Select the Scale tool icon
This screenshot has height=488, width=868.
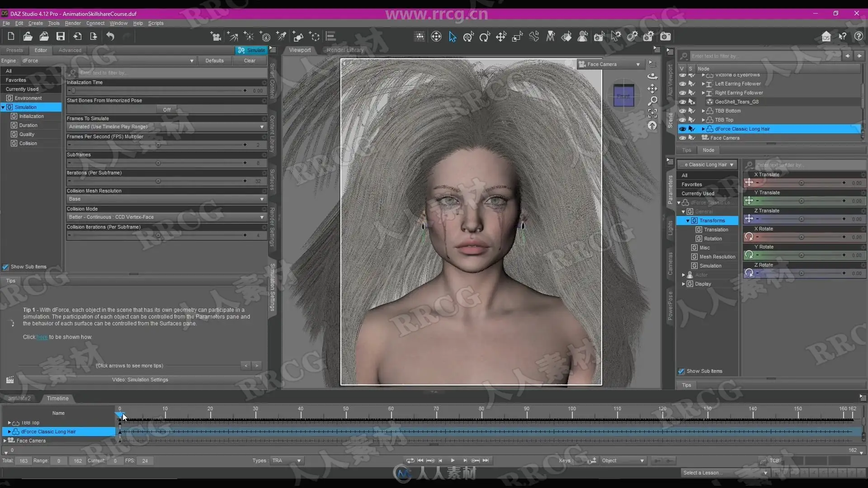click(x=517, y=37)
